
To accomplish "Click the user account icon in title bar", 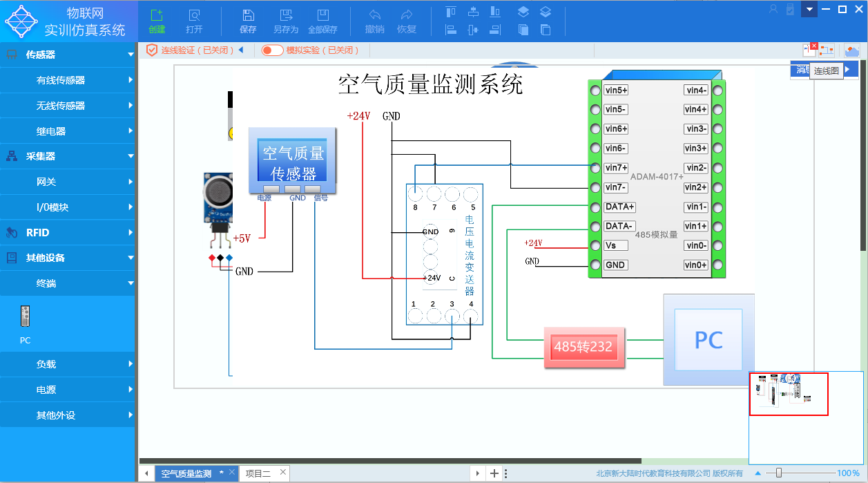I will pos(773,9).
